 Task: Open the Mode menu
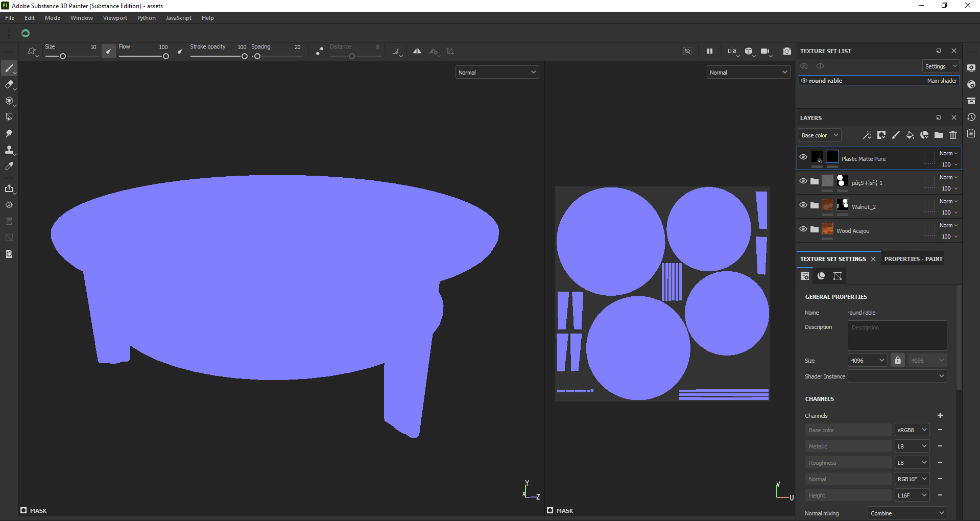[53, 18]
